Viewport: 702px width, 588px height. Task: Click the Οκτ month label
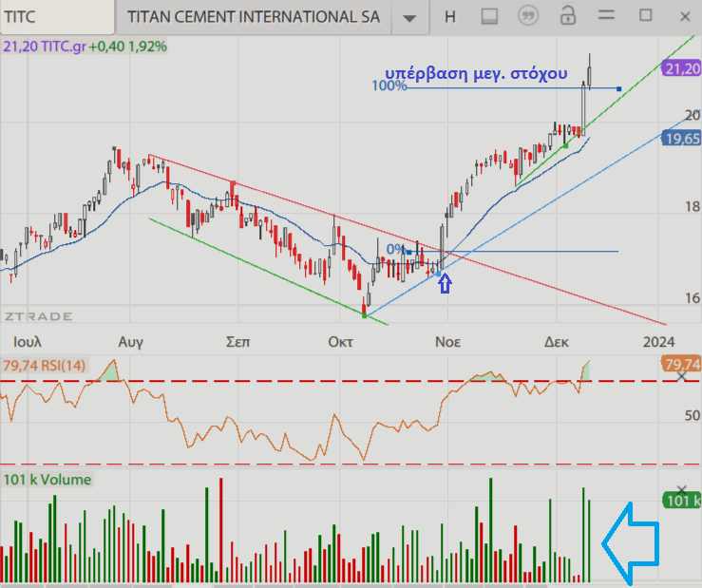[x=340, y=342]
